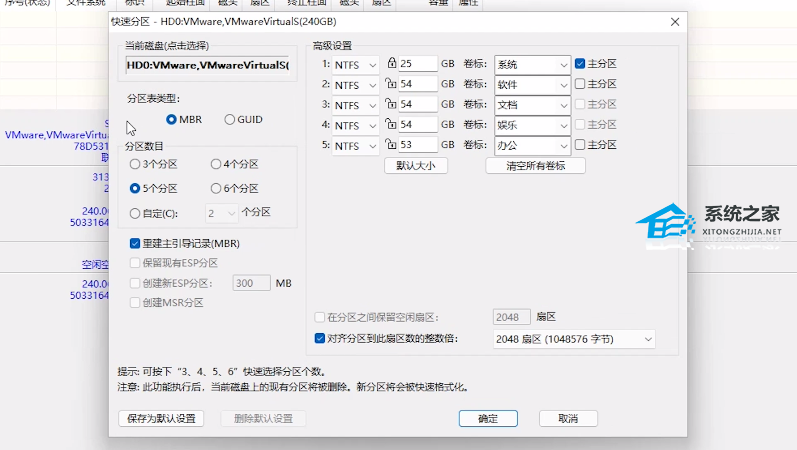Edit the partition 3 size field
The height and width of the screenshot is (450, 797).
tap(418, 104)
